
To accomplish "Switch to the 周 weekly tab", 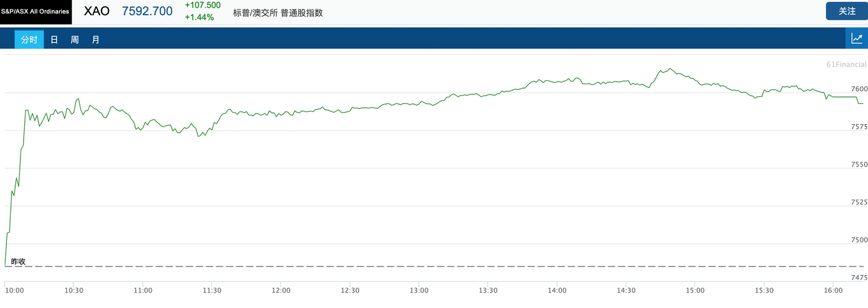I will pyautogui.click(x=75, y=40).
